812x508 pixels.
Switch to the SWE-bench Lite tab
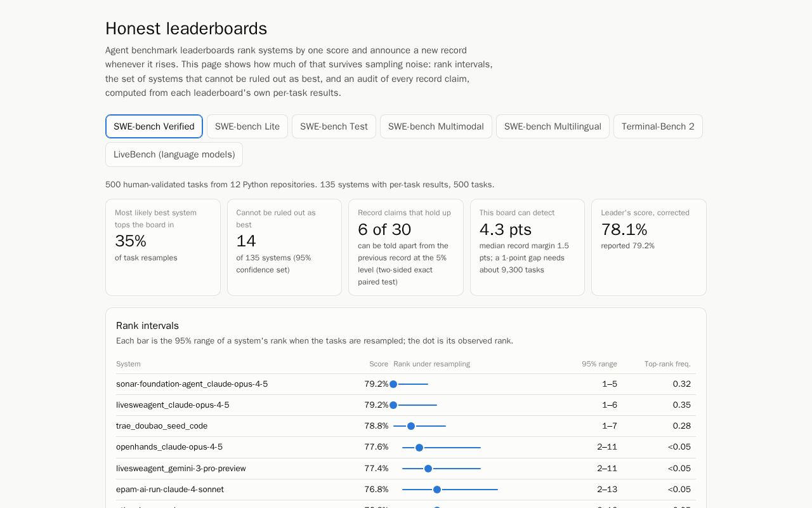coord(247,126)
